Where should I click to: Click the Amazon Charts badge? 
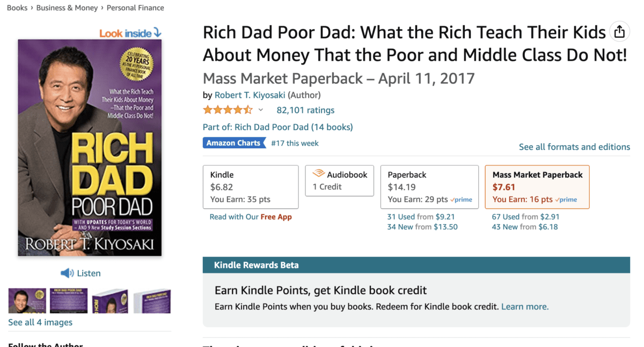[233, 143]
